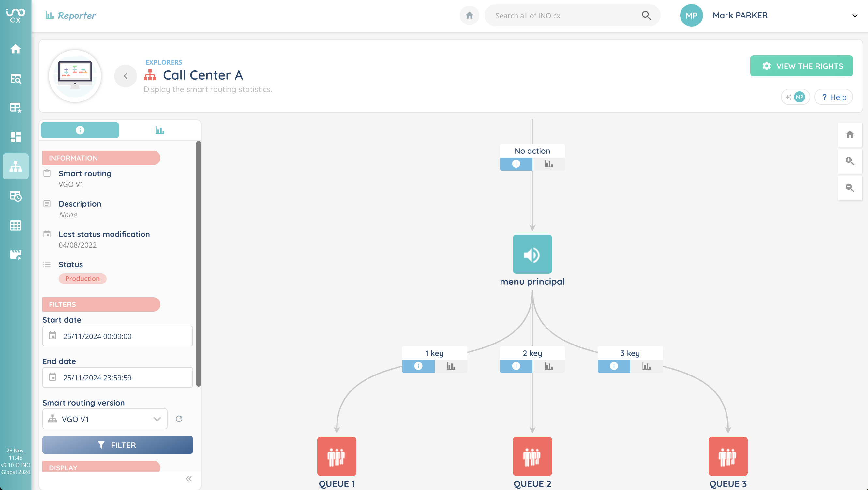Toggle statistics on the No action node

[548, 164]
